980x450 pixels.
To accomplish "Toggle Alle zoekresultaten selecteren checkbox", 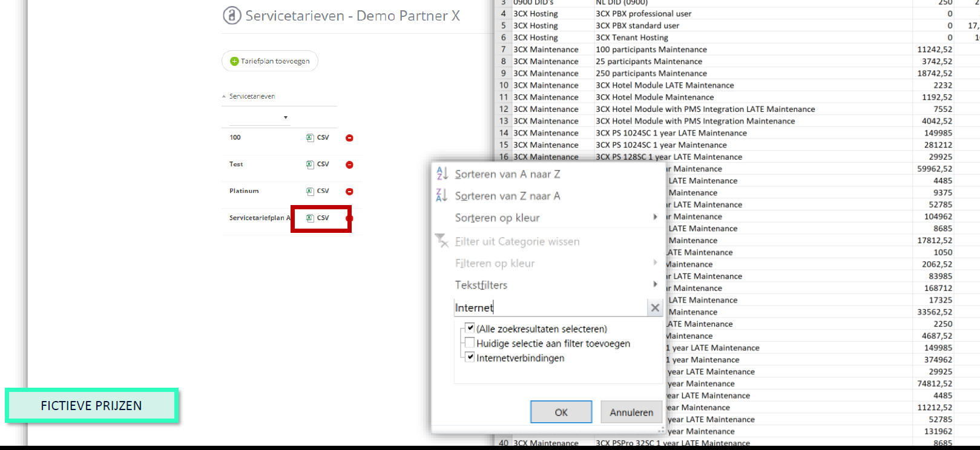I will pos(470,328).
